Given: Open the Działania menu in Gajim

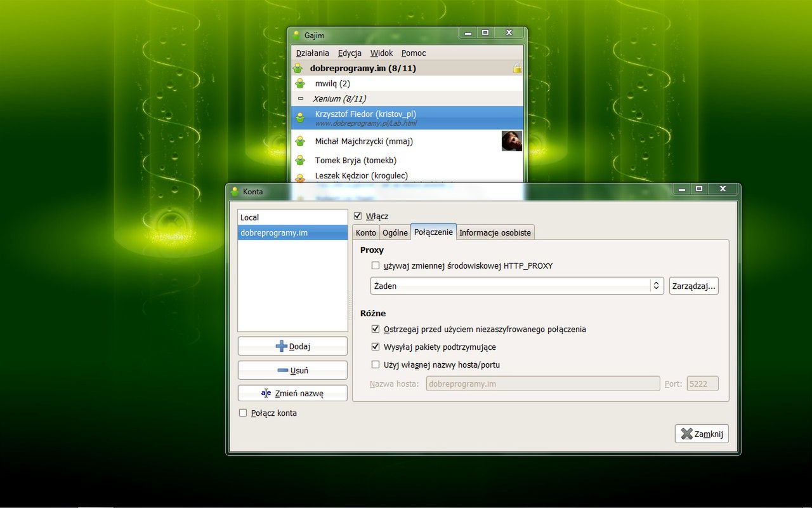Looking at the screenshot, I should click(x=313, y=53).
